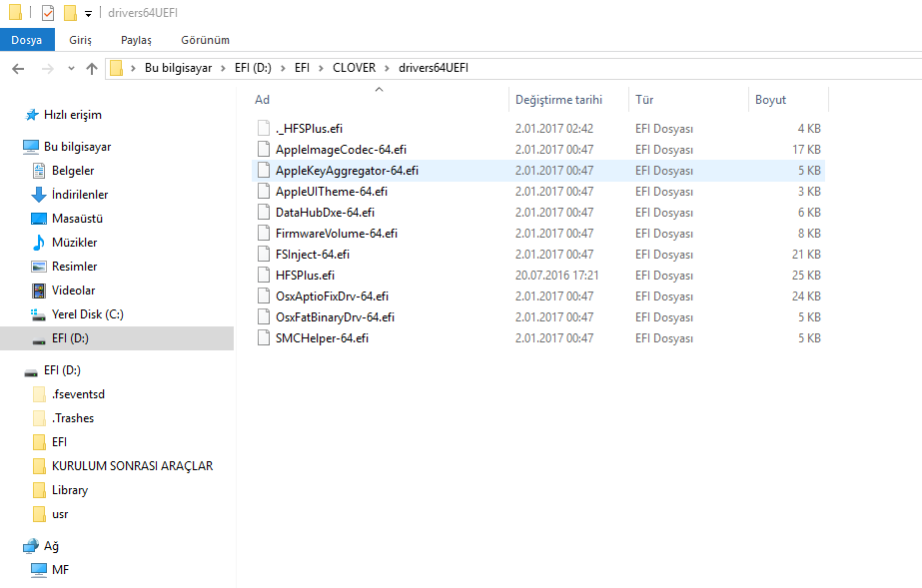922x588 pixels.
Task: Click the size value '17 KB'
Action: pyautogui.click(x=806, y=149)
